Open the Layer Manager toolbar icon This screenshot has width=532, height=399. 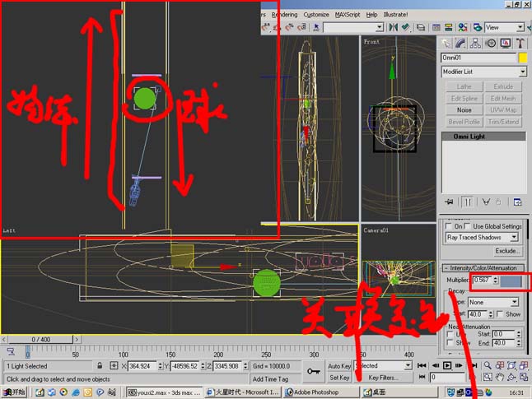pyautogui.click(x=421, y=27)
